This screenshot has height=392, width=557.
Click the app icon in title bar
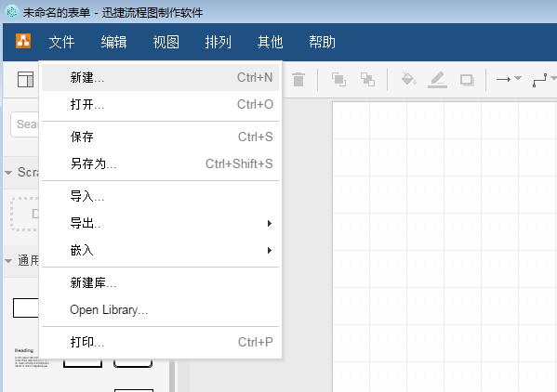pos(12,12)
